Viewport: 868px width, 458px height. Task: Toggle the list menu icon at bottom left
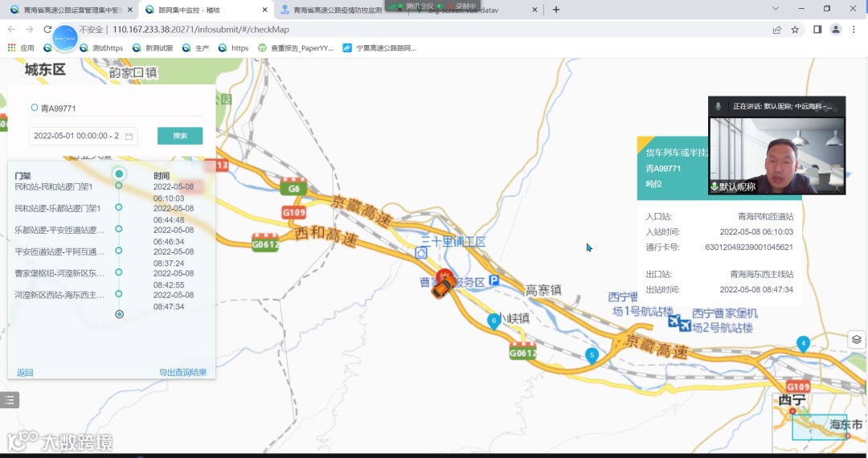[x=10, y=400]
